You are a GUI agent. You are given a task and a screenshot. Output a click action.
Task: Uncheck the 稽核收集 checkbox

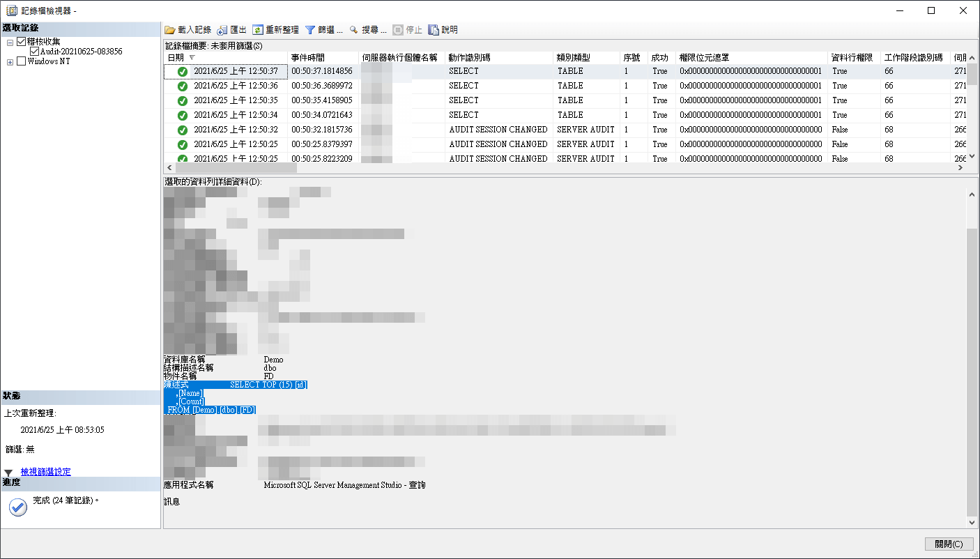[x=21, y=40]
